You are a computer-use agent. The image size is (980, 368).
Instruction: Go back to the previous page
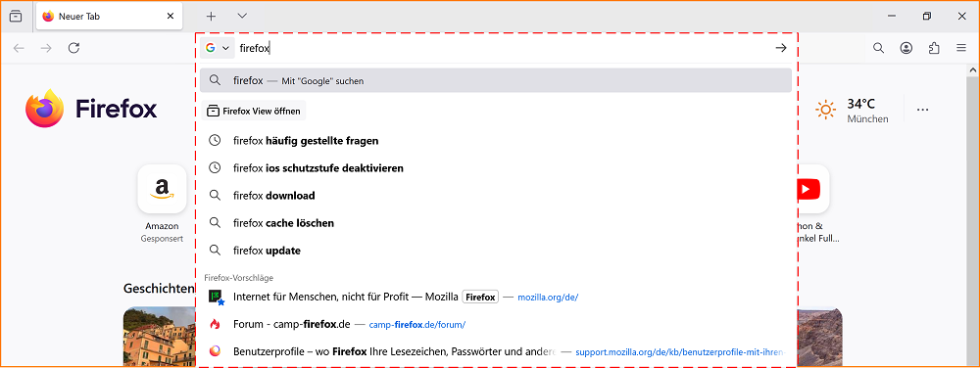19,48
